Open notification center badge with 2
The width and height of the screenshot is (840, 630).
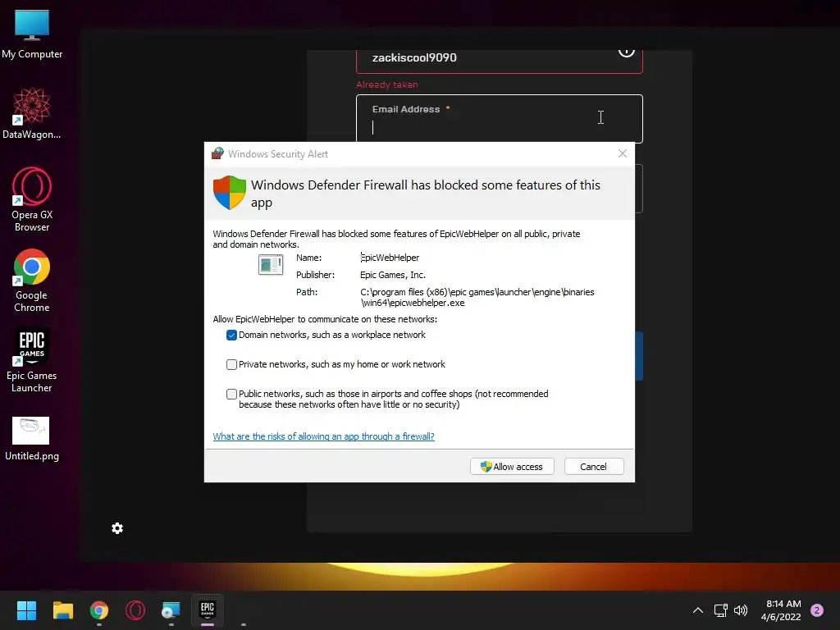[x=817, y=610]
